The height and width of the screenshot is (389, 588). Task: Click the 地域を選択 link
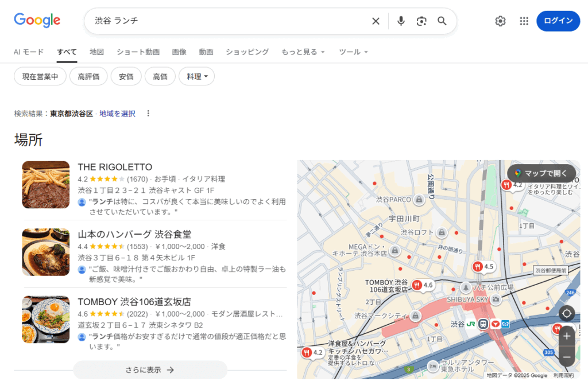[117, 114]
